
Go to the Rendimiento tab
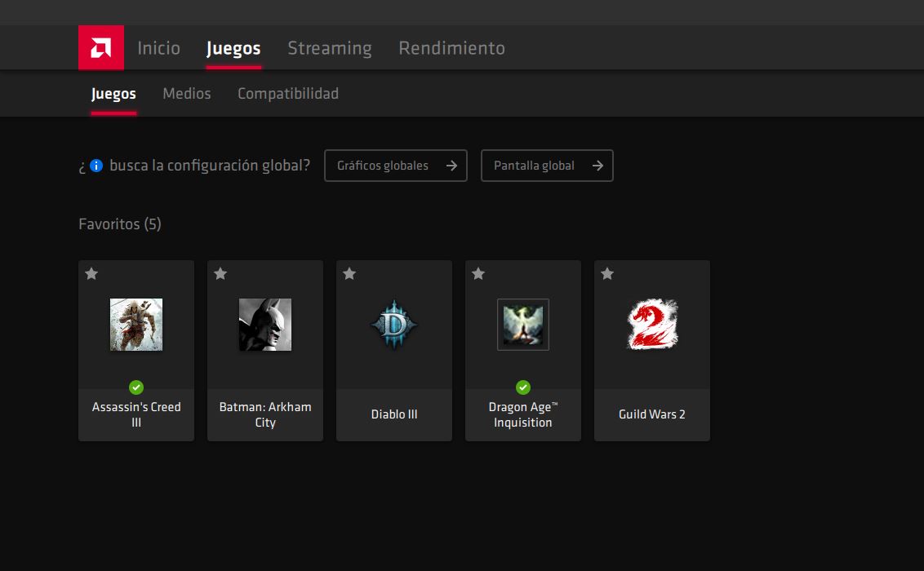(x=451, y=48)
